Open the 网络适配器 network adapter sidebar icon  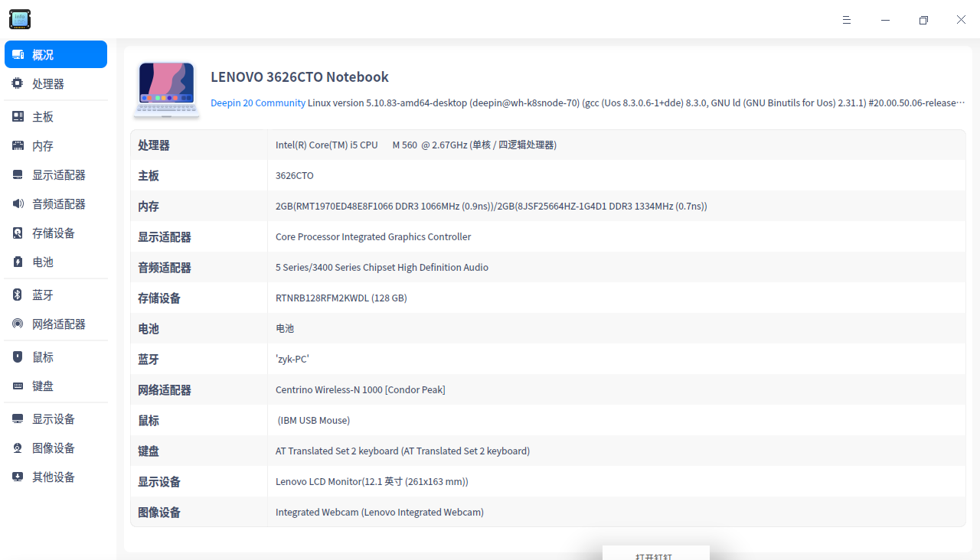tap(18, 324)
